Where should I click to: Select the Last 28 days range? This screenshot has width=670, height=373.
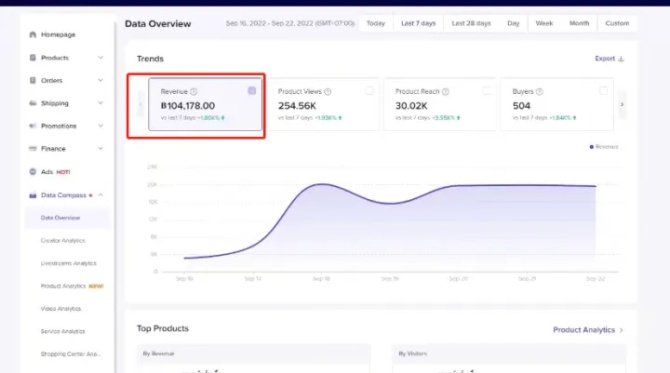[x=471, y=23]
